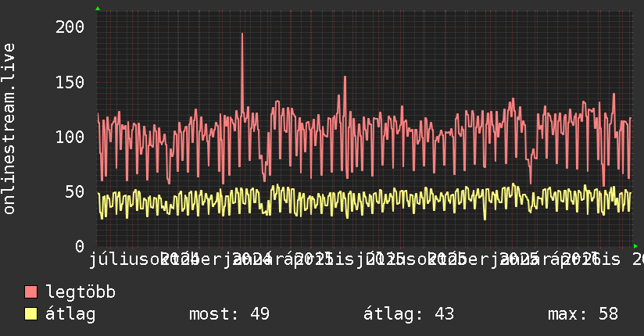Click the átlag: 43 statistic
This screenshot has width=644, height=336.
409,314
